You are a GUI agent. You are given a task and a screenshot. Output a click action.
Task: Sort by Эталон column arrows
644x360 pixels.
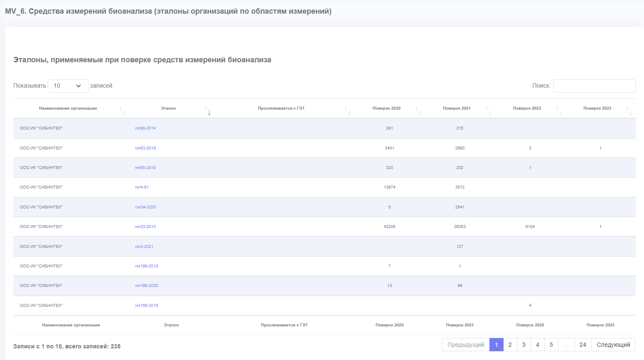(208, 111)
